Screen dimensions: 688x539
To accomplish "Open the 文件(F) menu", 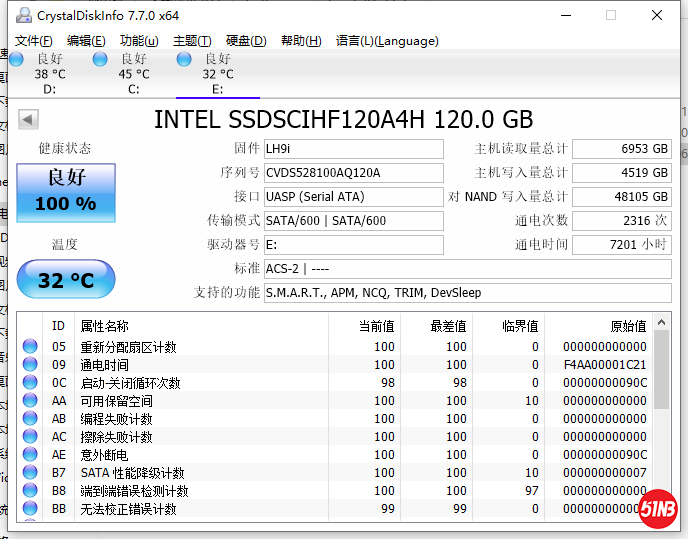I will pos(34,41).
